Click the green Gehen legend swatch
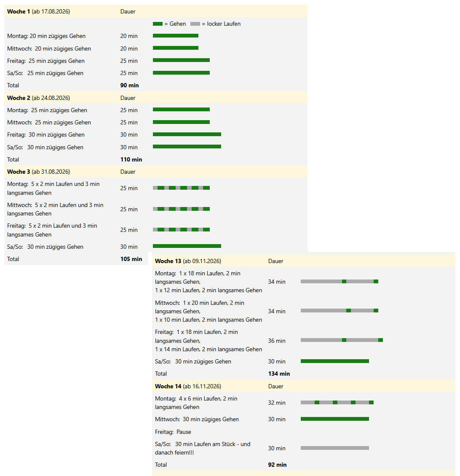 (158, 24)
